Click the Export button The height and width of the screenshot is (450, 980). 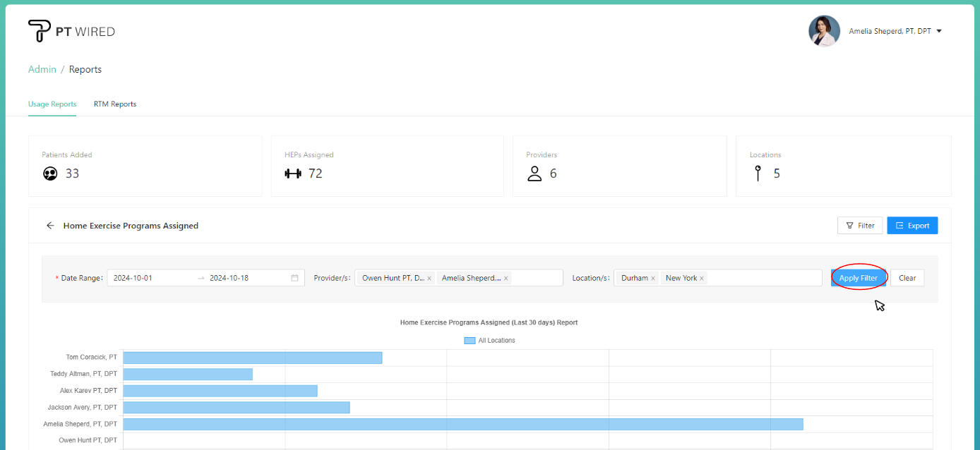click(x=912, y=226)
